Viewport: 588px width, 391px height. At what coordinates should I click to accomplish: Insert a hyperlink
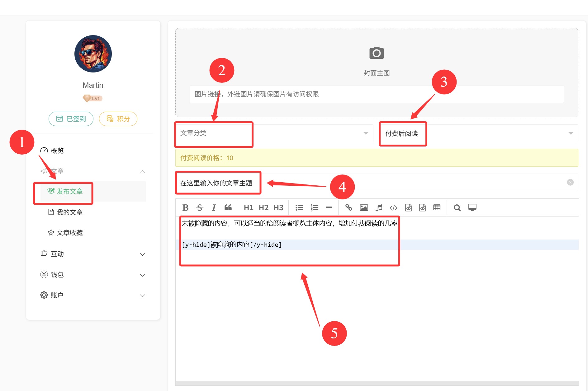point(349,207)
